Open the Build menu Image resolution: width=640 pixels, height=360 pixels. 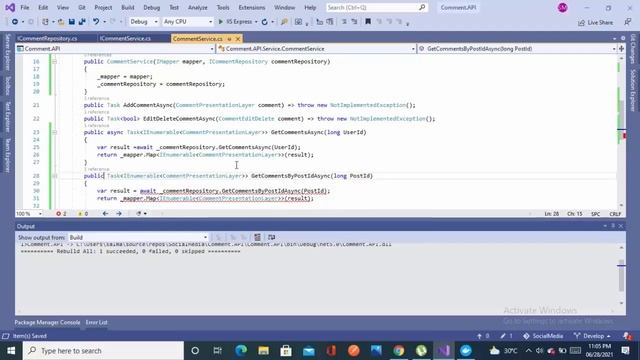[128, 7]
